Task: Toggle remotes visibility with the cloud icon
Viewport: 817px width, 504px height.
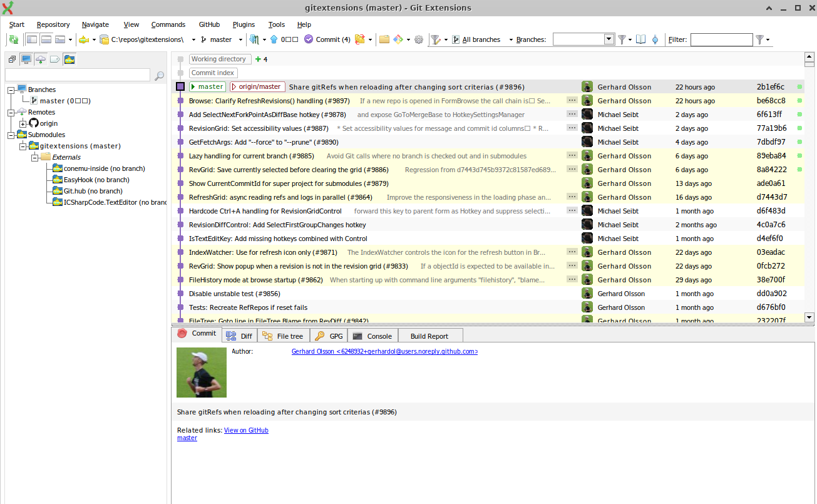Action: click(x=41, y=59)
